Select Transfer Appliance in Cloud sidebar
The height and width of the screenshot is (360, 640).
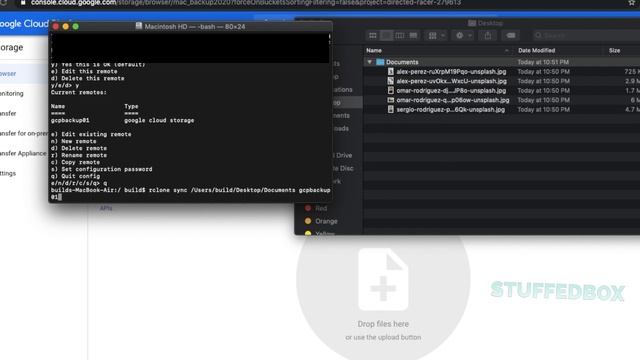pyautogui.click(x=23, y=153)
